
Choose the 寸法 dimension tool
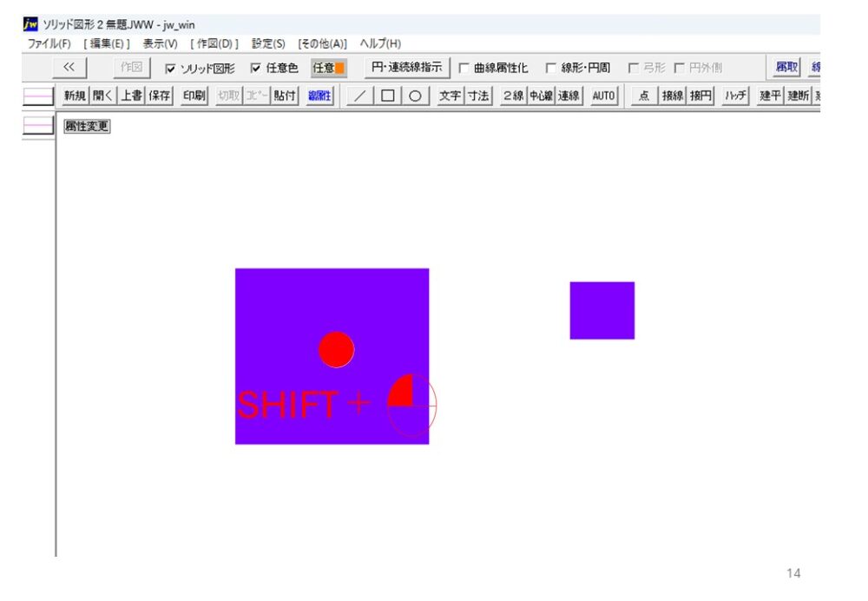tap(478, 96)
